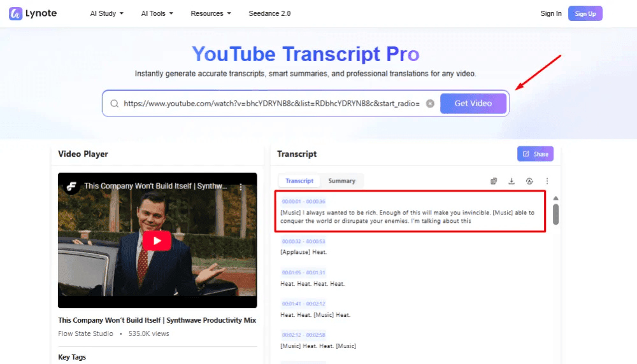Click transcript line '[Music] Heat. Heat. [Music]'

318,346
